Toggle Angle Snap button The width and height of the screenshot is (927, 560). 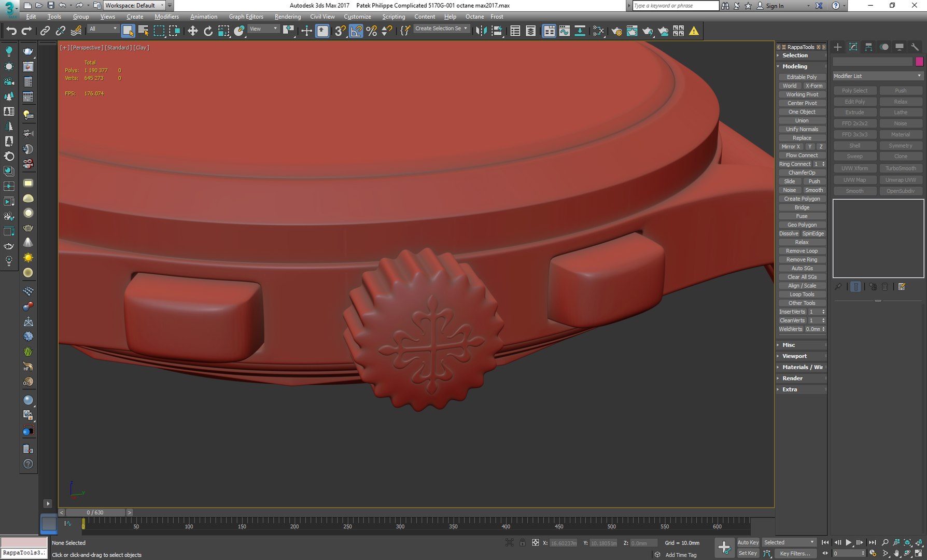pyautogui.click(x=356, y=31)
